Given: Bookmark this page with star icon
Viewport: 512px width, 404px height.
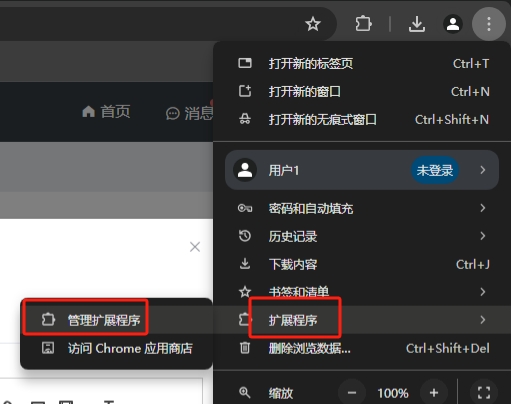Looking at the screenshot, I should [313, 24].
